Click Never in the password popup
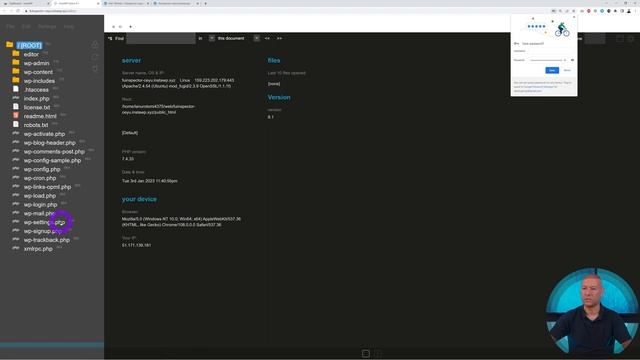This screenshot has height=360, width=640. (567, 70)
